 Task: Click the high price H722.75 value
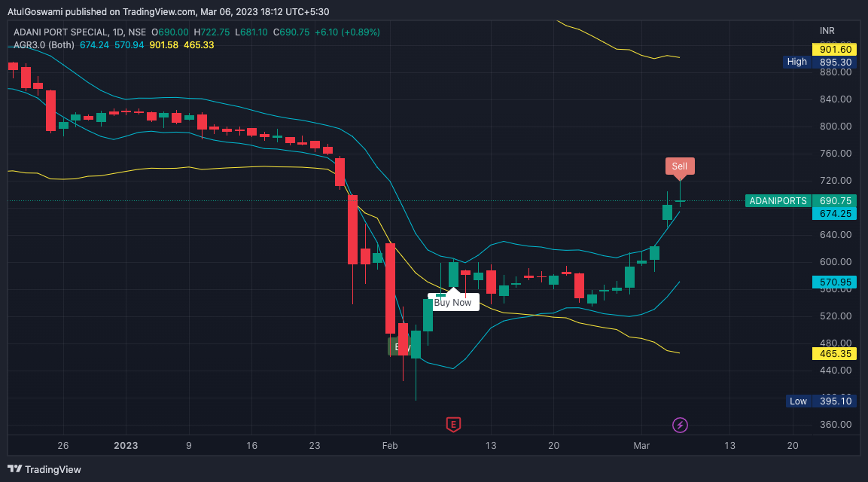212,32
